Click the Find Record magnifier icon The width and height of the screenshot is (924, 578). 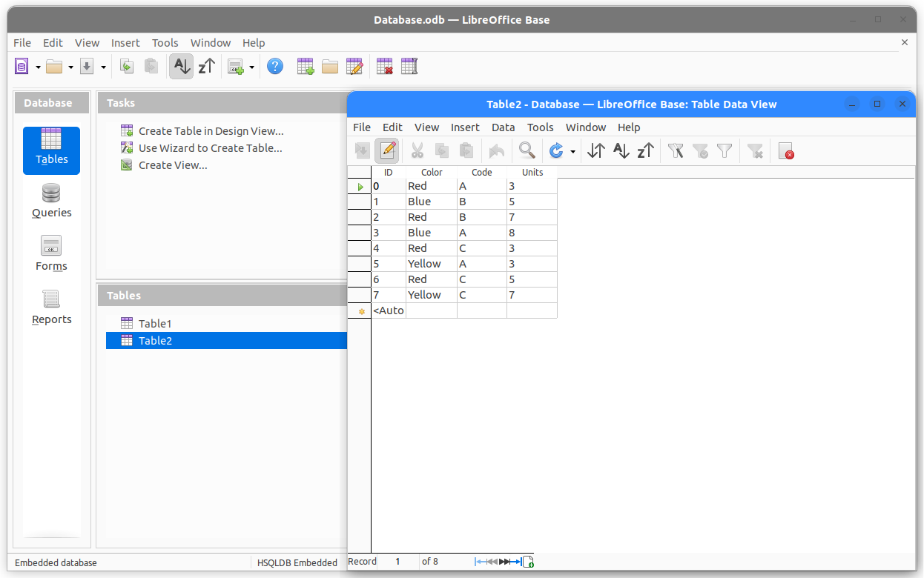pos(527,151)
